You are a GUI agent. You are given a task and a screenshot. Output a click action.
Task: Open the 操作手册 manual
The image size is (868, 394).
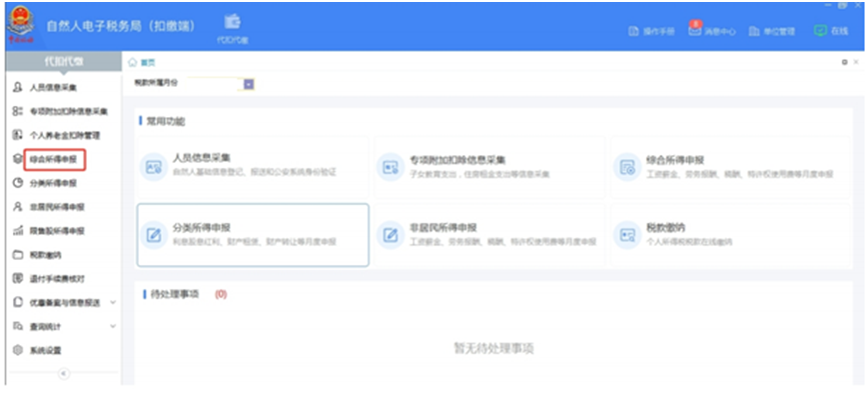click(x=651, y=32)
